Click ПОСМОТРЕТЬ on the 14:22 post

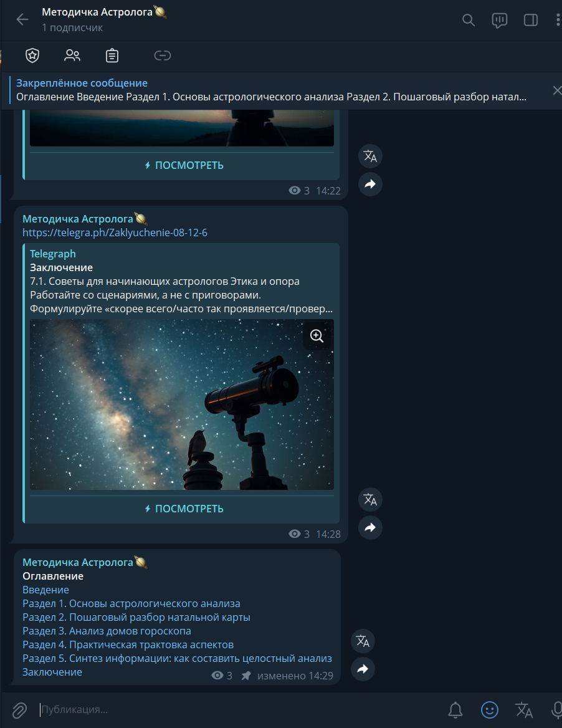(x=184, y=165)
